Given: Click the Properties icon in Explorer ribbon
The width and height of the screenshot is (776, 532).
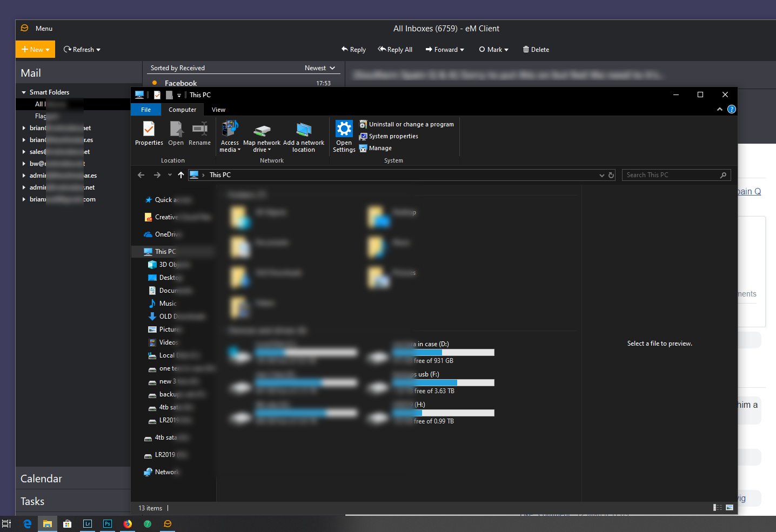Looking at the screenshot, I should pyautogui.click(x=149, y=133).
